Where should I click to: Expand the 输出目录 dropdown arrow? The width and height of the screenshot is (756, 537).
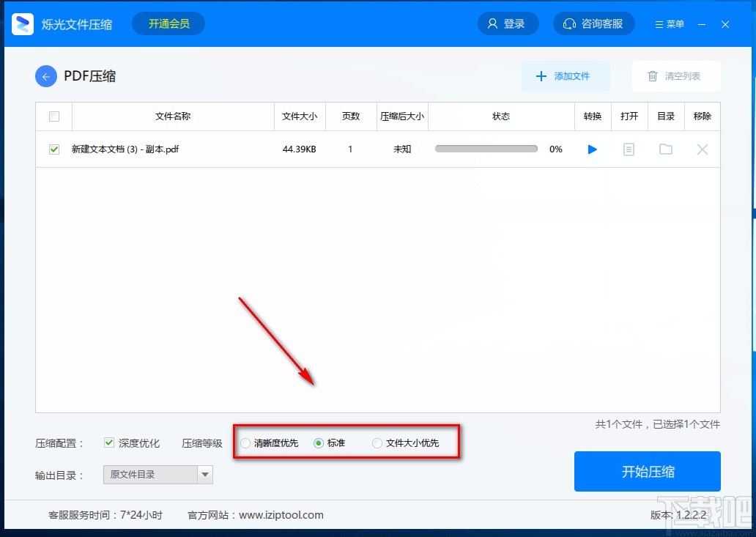205,475
